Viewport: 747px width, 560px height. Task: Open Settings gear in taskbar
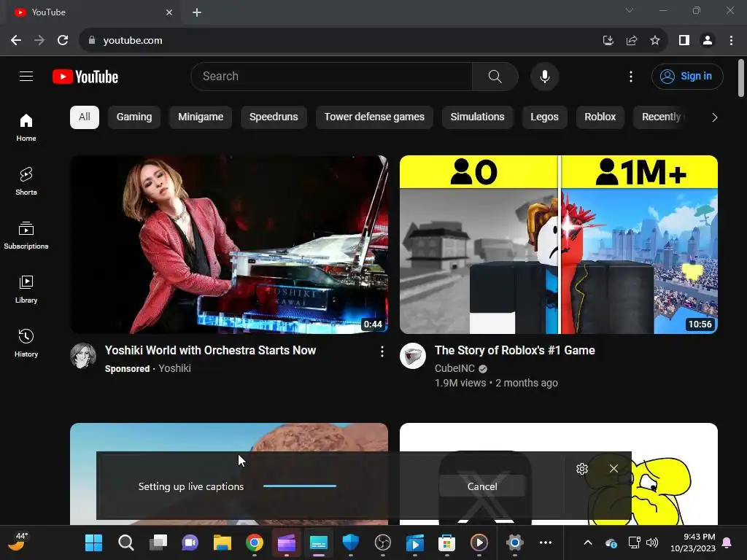[514, 542]
